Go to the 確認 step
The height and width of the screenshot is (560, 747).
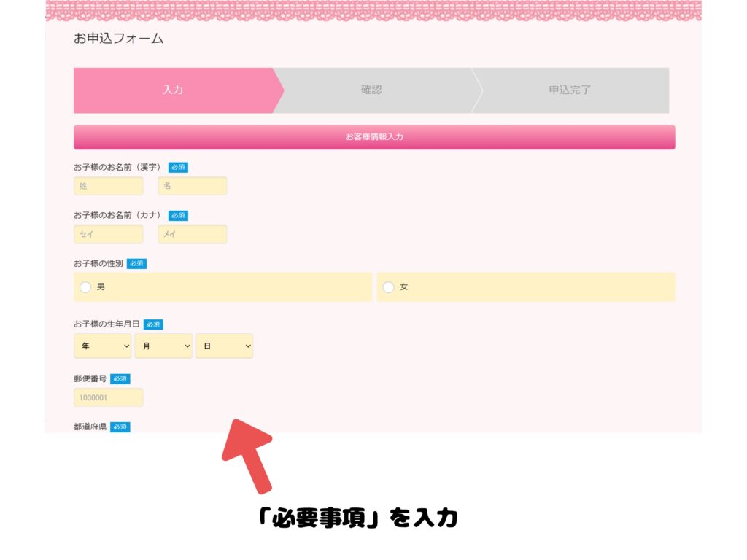click(x=371, y=90)
